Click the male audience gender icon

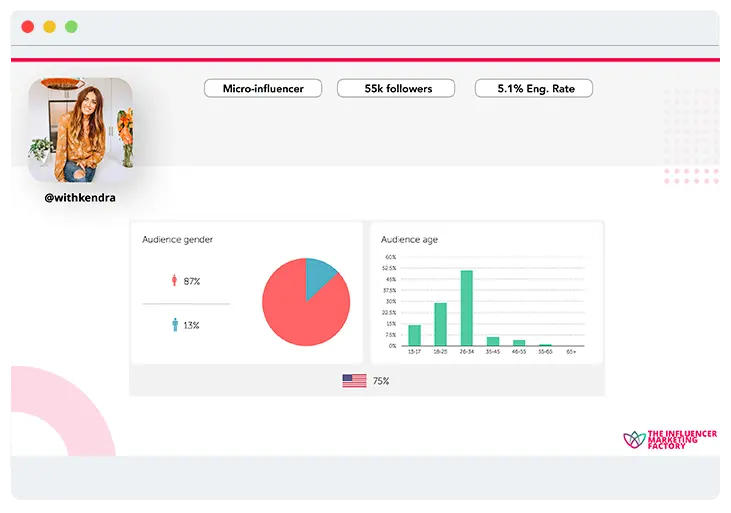click(x=175, y=325)
